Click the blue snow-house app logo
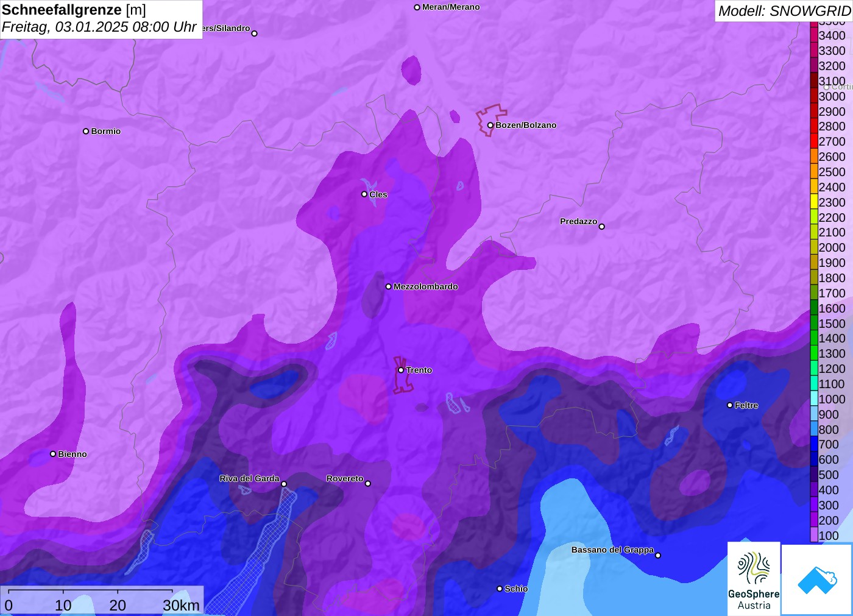This screenshot has width=853, height=616. click(x=817, y=579)
